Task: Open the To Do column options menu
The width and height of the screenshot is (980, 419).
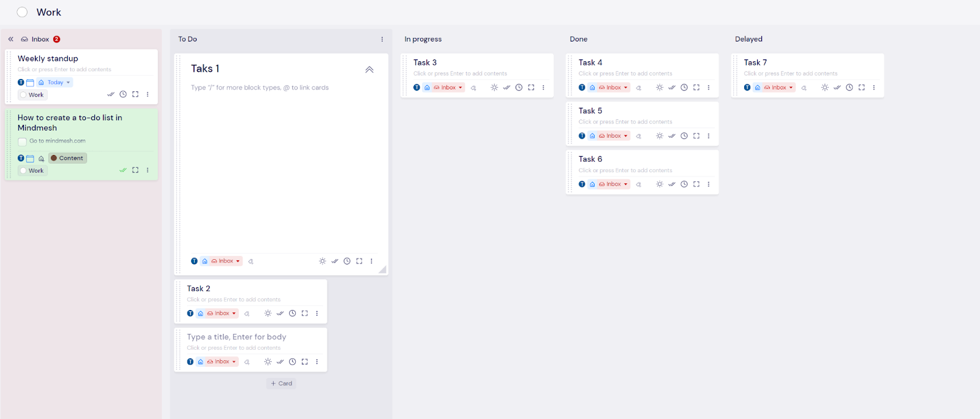Action: pos(382,39)
